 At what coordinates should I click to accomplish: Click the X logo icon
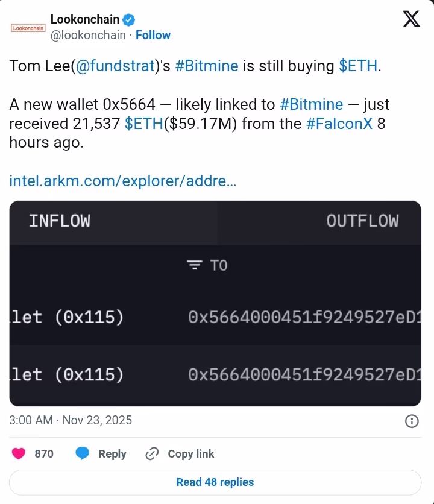tap(411, 19)
